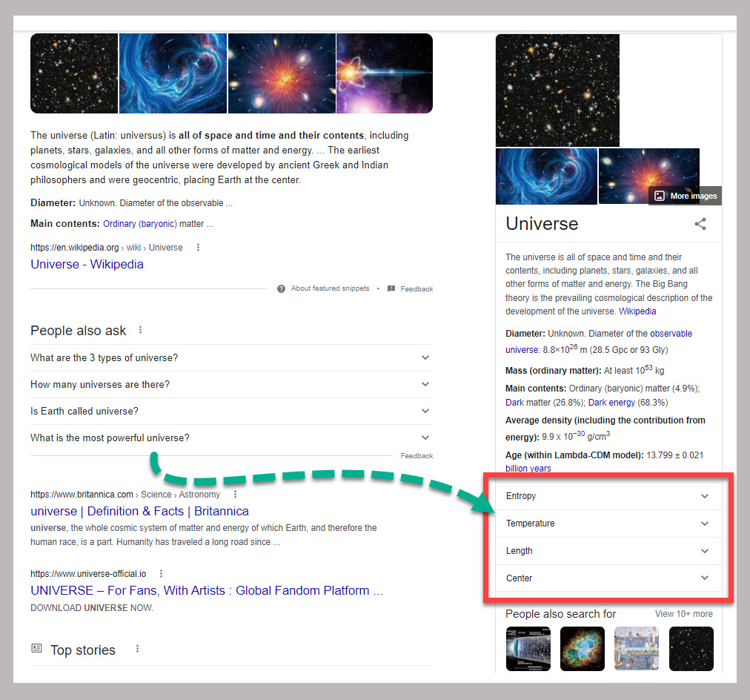Open three-dot menu beside People also ask
This screenshot has height=700, width=750.
(140, 330)
